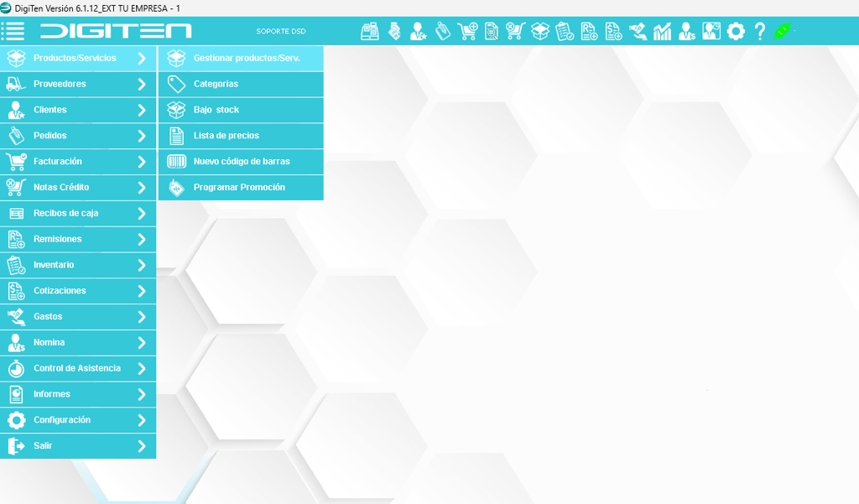Expand the Inventario submenu arrow

pos(142,265)
